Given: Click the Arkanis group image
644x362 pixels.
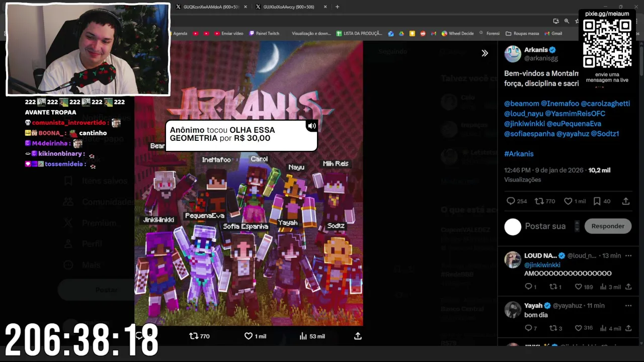Looking at the screenshot, I should 249,184.
